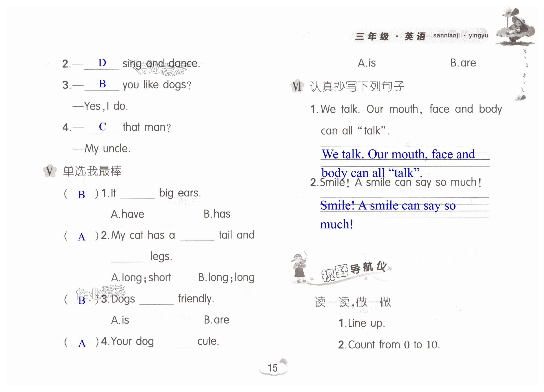Click the 作业精灵 watermark near Dogs question

point(101,293)
